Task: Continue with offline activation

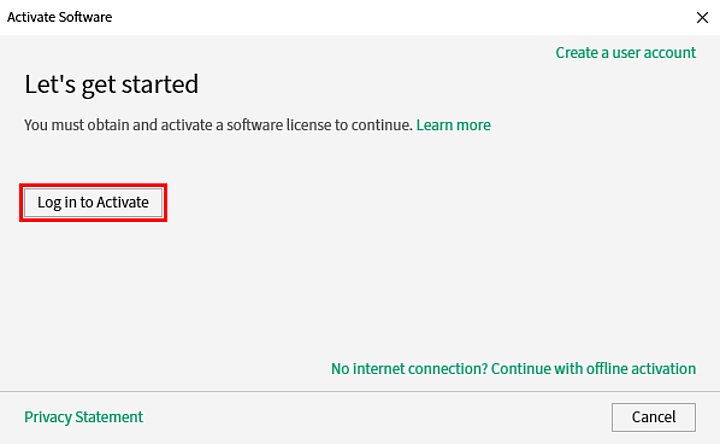Action: click(x=513, y=369)
